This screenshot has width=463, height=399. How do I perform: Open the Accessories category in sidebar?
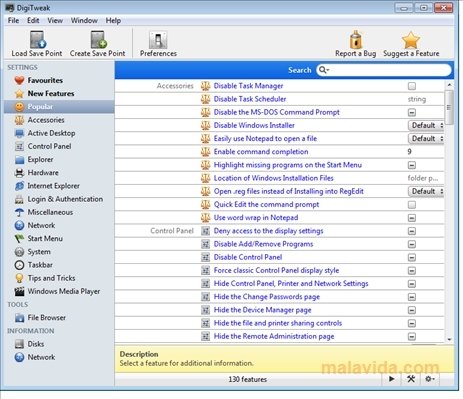click(x=46, y=120)
